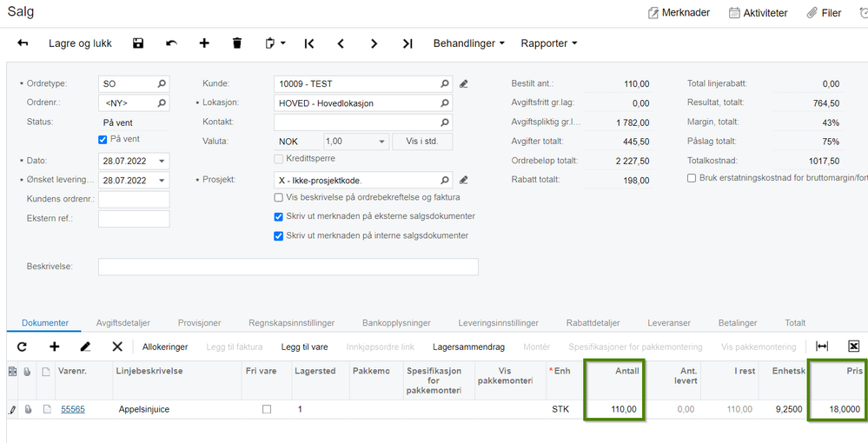
Task: Edit customer using pencil beside Kunde
Action: point(464,84)
